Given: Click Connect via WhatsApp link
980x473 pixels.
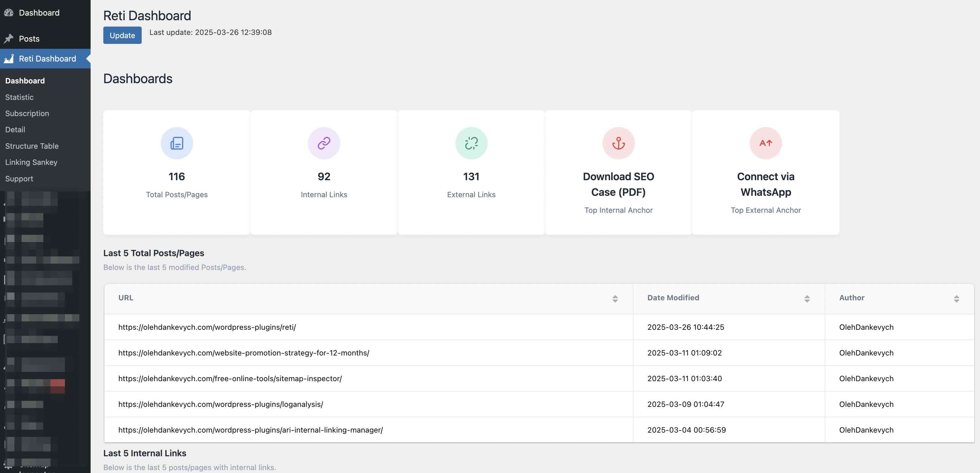Looking at the screenshot, I should coord(765,184).
